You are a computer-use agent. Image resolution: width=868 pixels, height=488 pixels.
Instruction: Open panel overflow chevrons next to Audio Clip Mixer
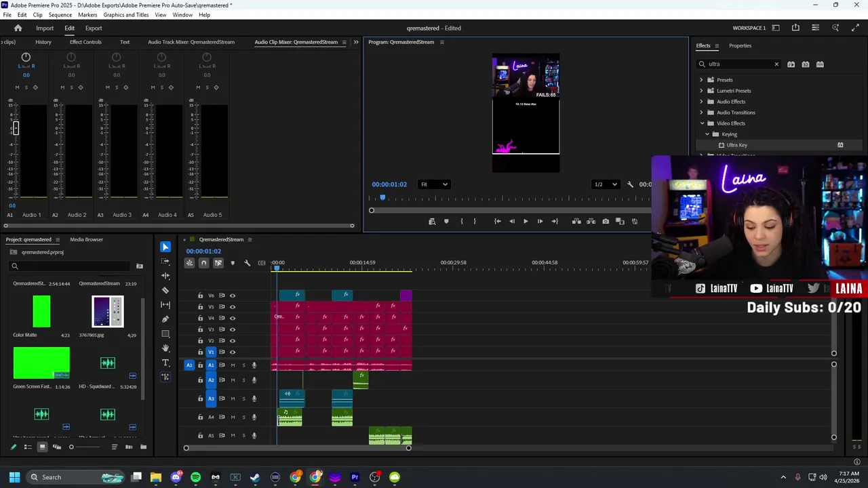tap(356, 42)
